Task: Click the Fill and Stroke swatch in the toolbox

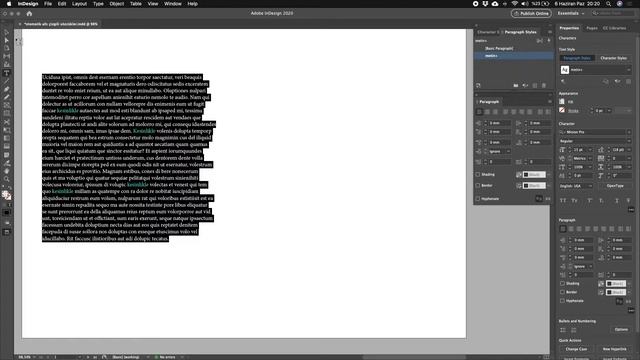Action: coord(6,196)
